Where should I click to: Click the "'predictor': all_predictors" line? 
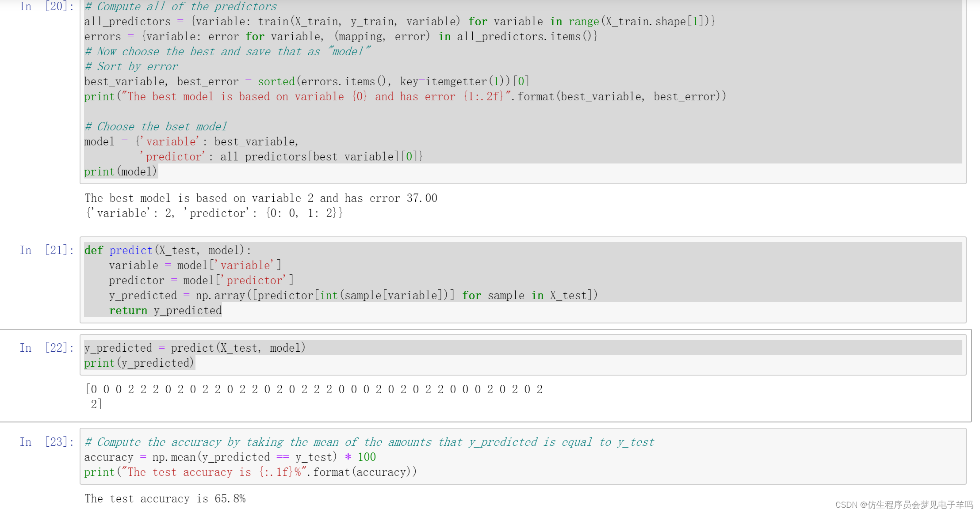click(281, 156)
